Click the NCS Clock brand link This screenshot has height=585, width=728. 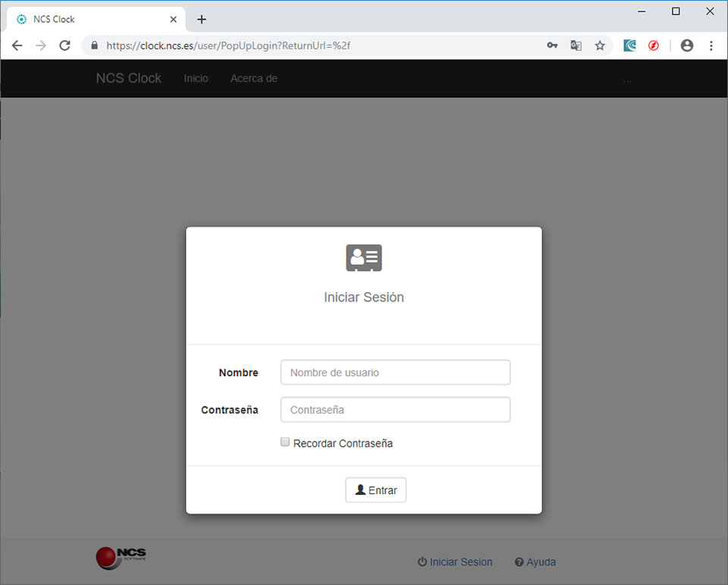128,78
